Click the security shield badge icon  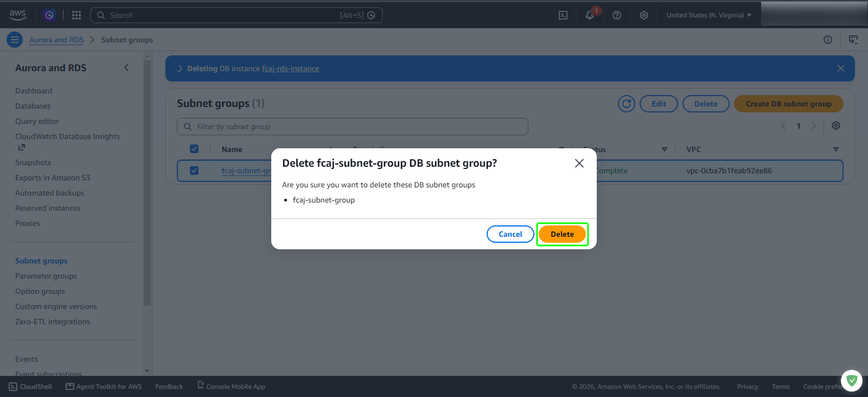pos(852,381)
